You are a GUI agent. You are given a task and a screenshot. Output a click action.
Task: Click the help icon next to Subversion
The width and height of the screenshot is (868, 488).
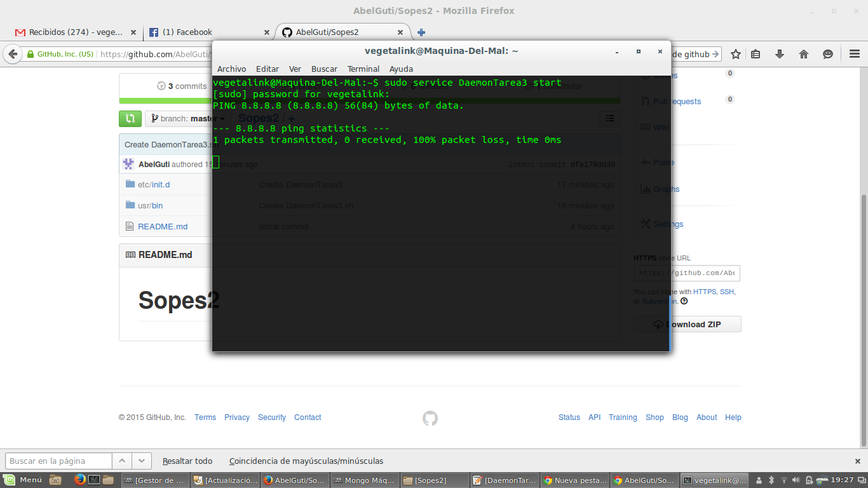pos(684,301)
